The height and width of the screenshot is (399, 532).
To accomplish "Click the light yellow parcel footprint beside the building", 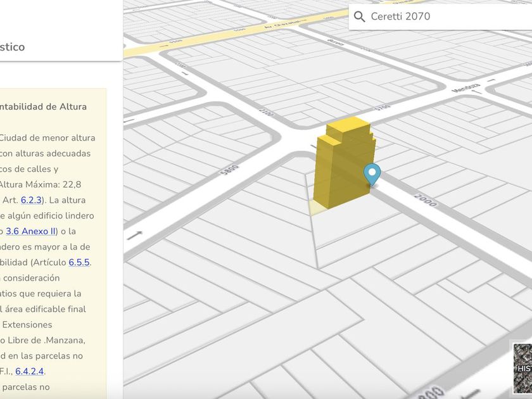I will [315, 207].
